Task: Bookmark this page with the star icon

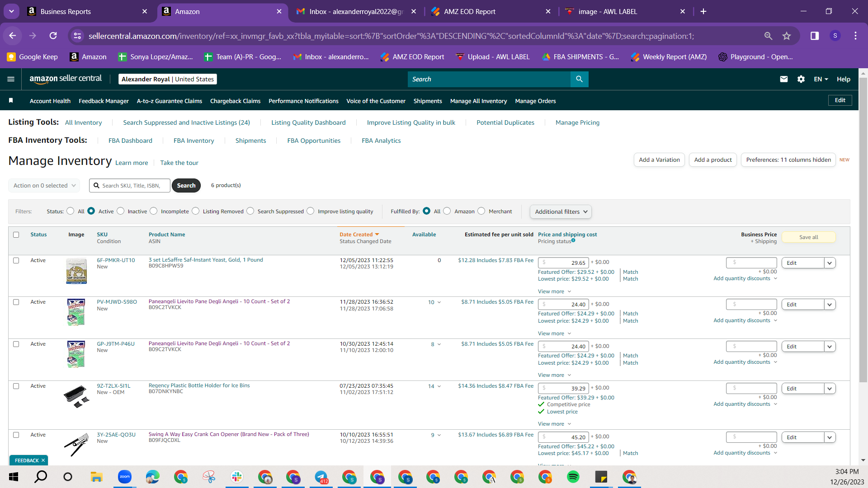Action: [x=787, y=36]
